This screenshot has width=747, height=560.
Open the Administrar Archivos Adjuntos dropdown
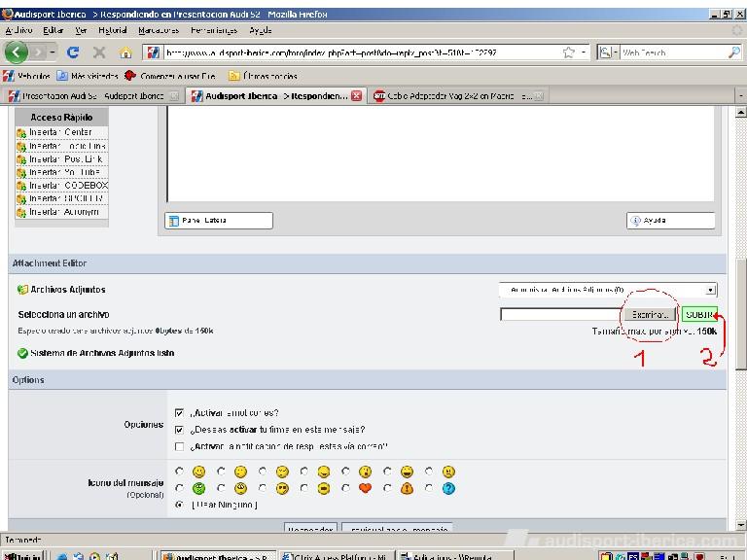pyautogui.click(x=608, y=290)
